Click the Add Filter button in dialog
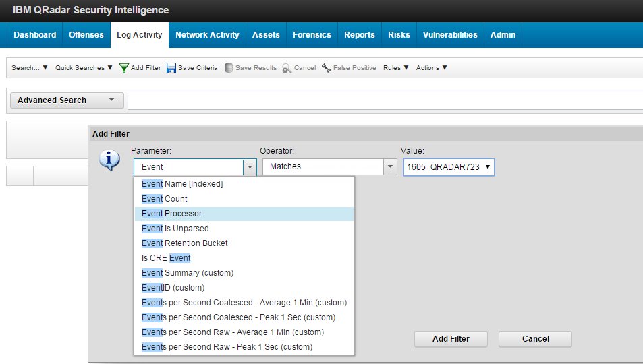The width and height of the screenshot is (643, 364). [451, 339]
